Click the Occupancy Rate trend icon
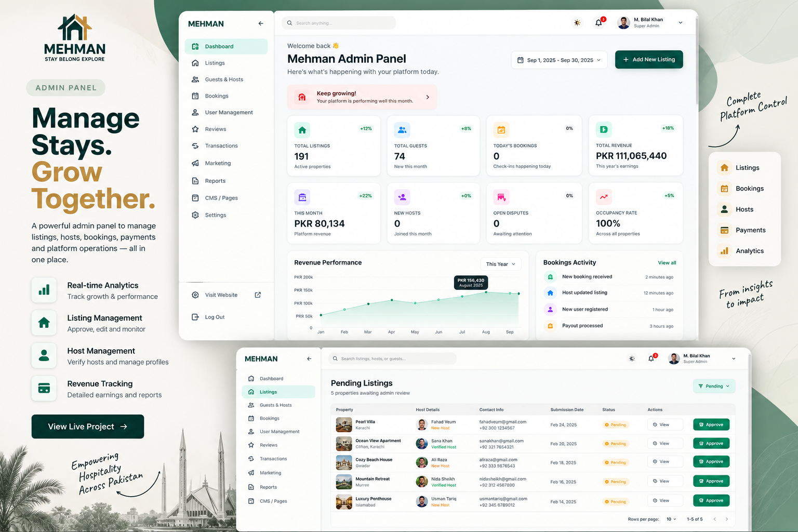Image resolution: width=798 pixels, height=532 pixels. click(x=604, y=197)
